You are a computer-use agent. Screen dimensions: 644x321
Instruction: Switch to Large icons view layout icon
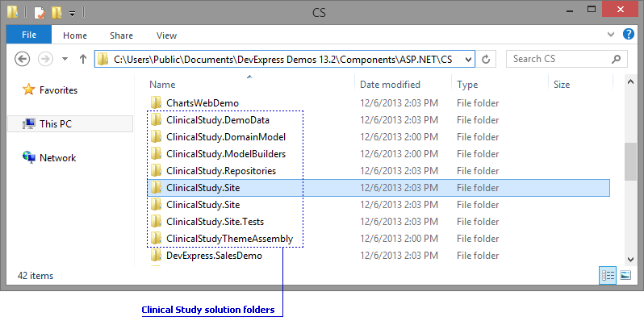tap(625, 276)
